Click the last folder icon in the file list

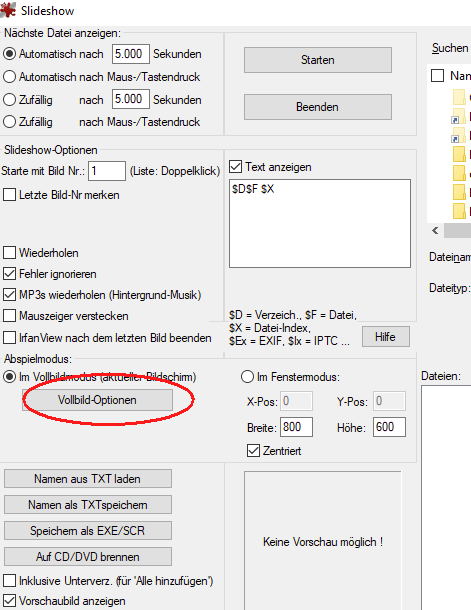point(459,211)
